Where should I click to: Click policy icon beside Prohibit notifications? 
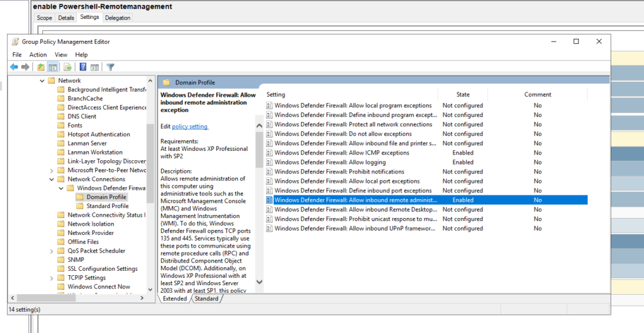[269, 172]
